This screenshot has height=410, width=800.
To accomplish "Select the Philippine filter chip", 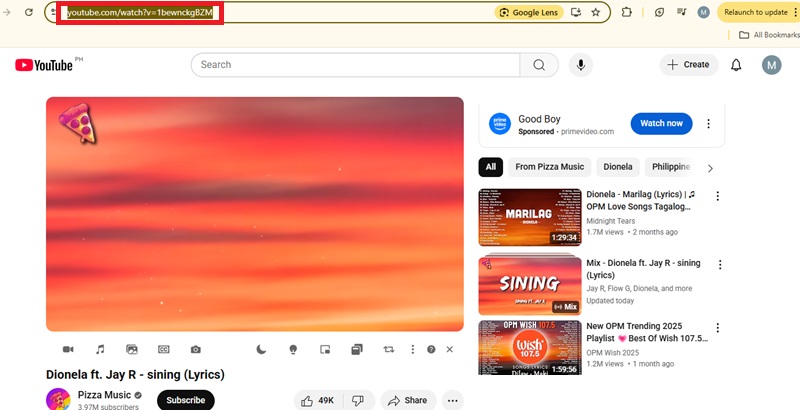I will tap(671, 167).
